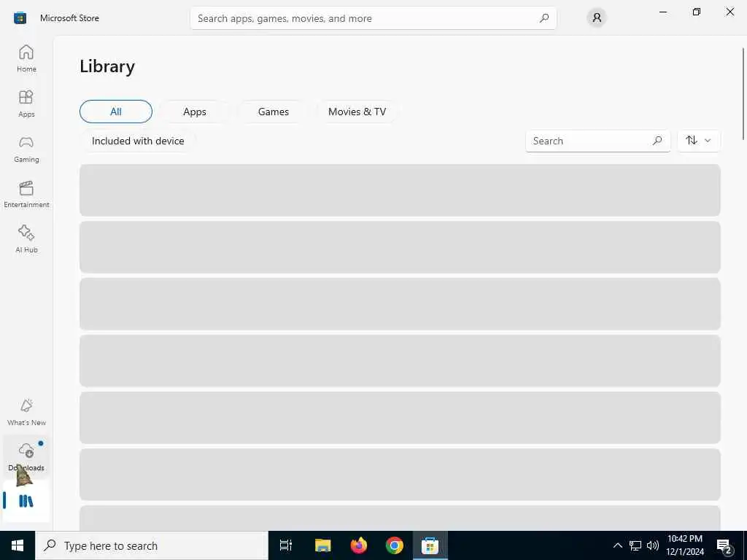Open the Windows Start menu

[x=18, y=545]
